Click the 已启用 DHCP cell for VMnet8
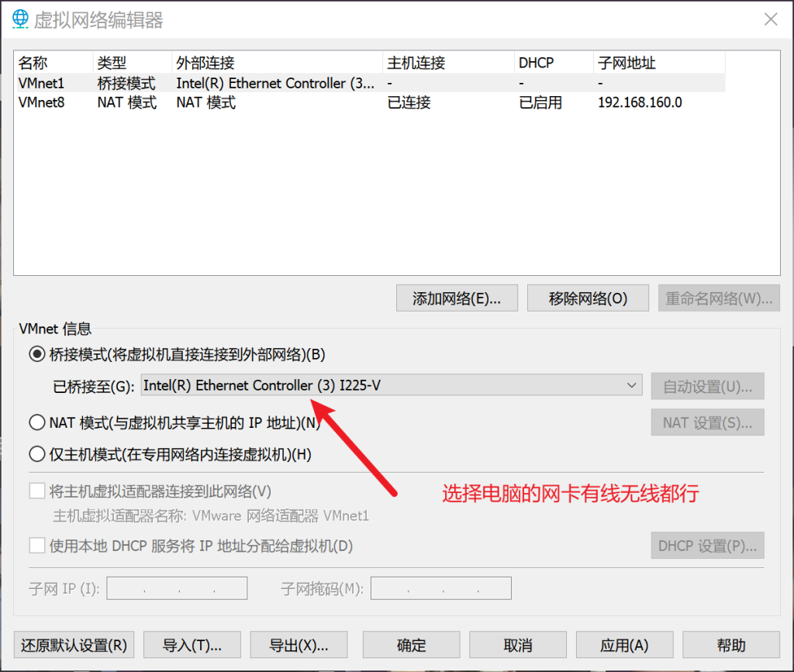Screen dimensions: 794x672 click(540, 102)
